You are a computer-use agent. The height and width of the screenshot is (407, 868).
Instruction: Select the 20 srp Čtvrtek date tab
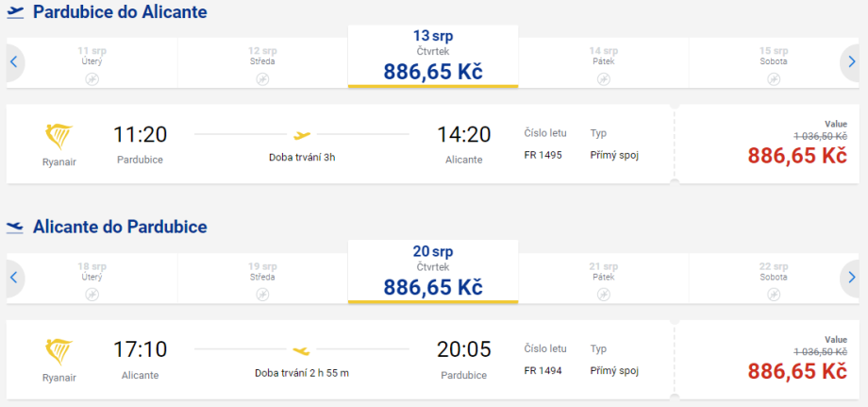click(x=433, y=272)
